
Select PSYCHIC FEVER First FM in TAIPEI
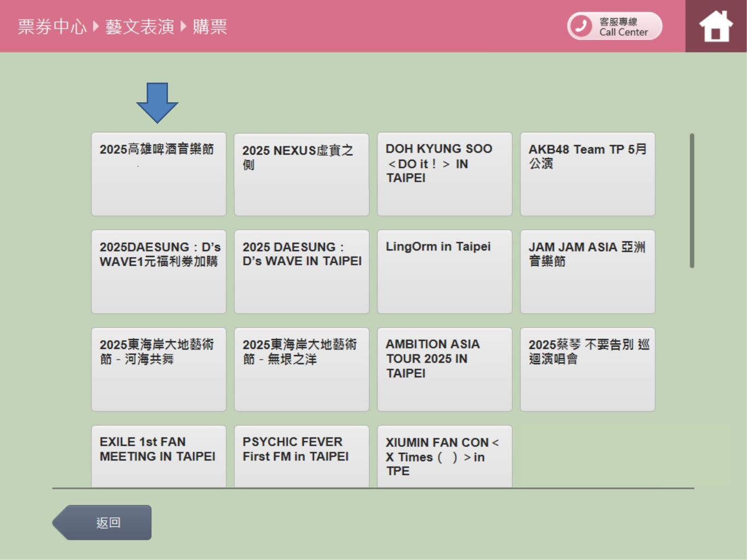click(302, 456)
